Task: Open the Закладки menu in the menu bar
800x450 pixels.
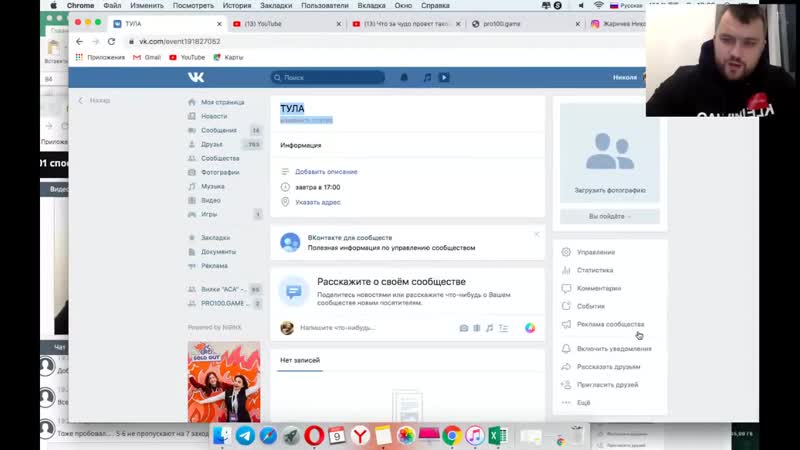Action: point(276,6)
